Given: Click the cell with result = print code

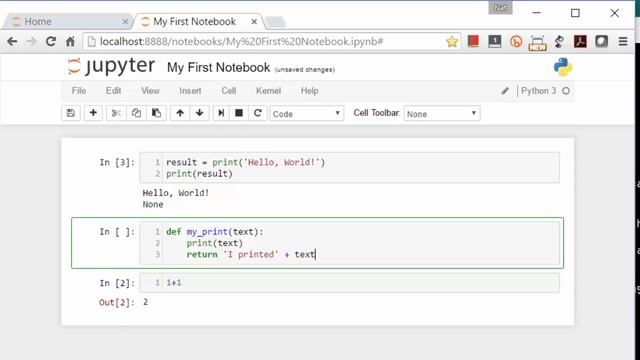Looking at the screenshot, I should pos(349,168).
